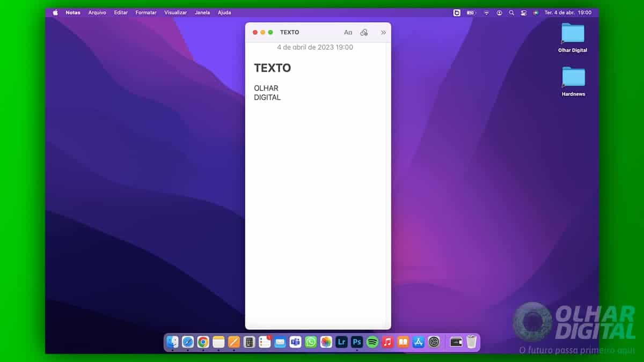Screen dimensions: 644x362
Task: Open App Store in the Dock
Action: pyautogui.click(x=419, y=342)
